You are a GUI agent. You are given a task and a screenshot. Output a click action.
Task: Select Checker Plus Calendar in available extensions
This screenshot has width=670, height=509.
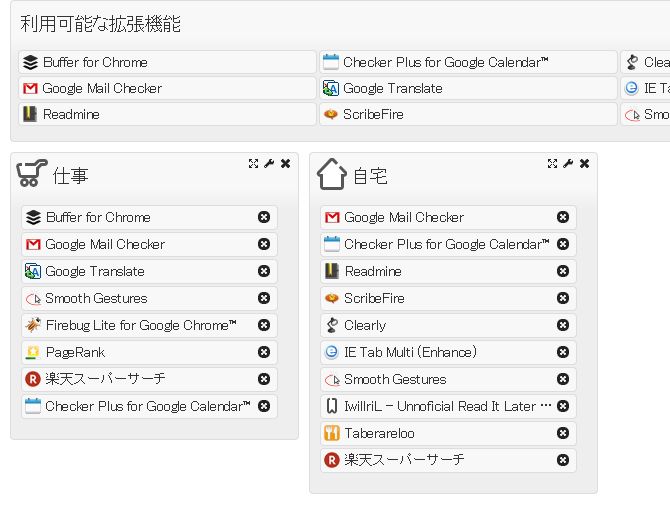click(468, 62)
